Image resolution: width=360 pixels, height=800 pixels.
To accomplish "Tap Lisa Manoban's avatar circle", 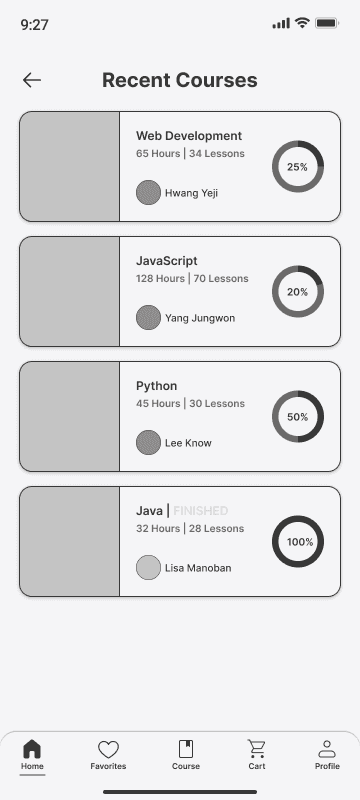I will pyautogui.click(x=148, y=567).
